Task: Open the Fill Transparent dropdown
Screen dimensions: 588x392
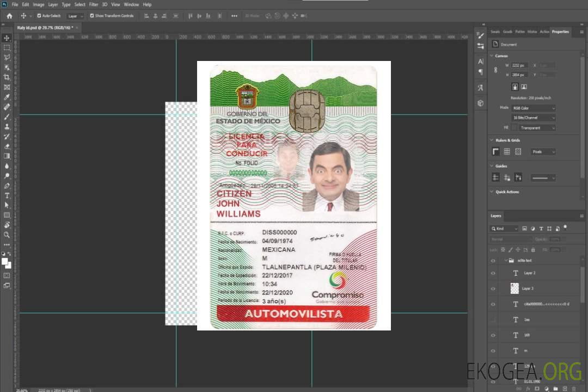Action: tap(537, 128)
